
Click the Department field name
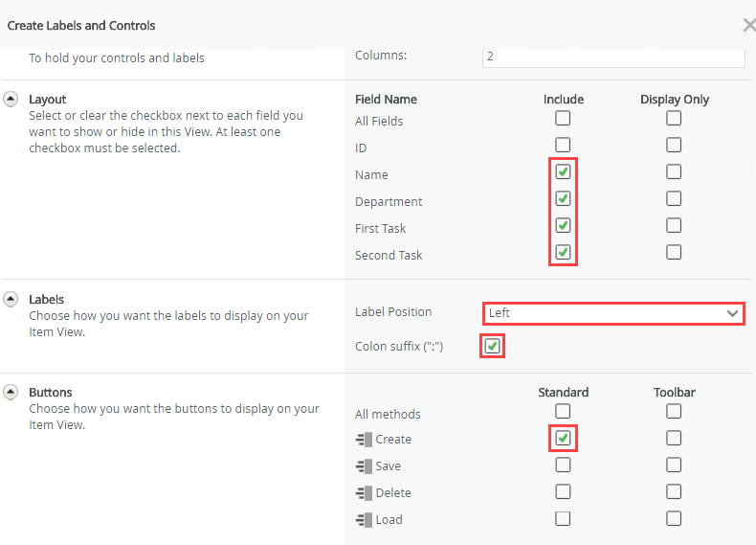[x=389, y=202]
